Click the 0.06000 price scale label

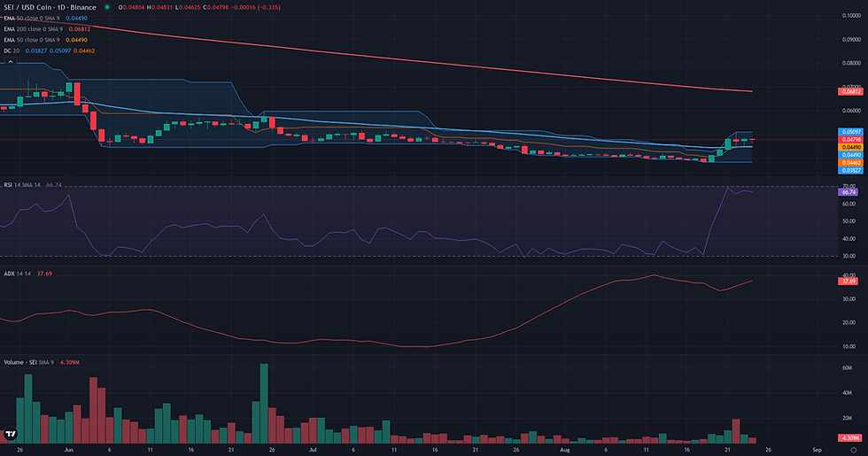tap(851, 111)
